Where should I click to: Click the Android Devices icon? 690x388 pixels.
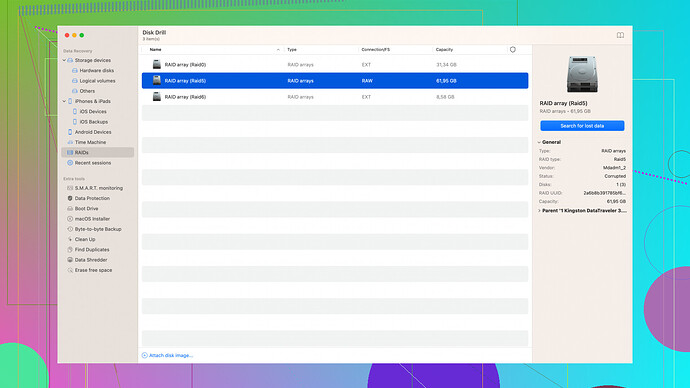coord(70,132)
